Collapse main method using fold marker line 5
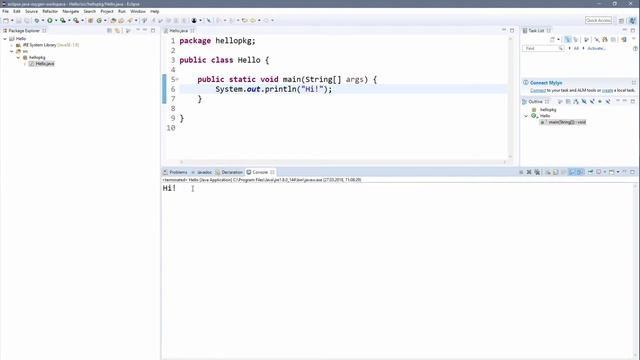The image size is (640, 360). [178, 79]
